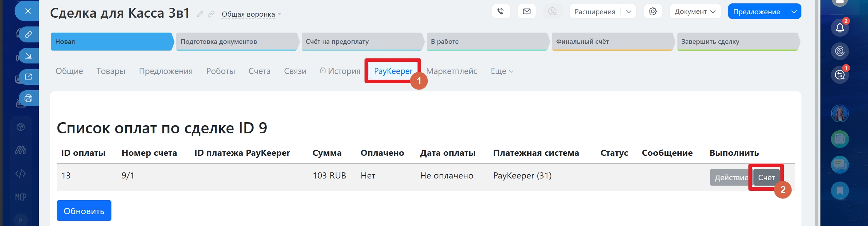
Task: Click the print icon on left slider edge
Action: (29, 98)
